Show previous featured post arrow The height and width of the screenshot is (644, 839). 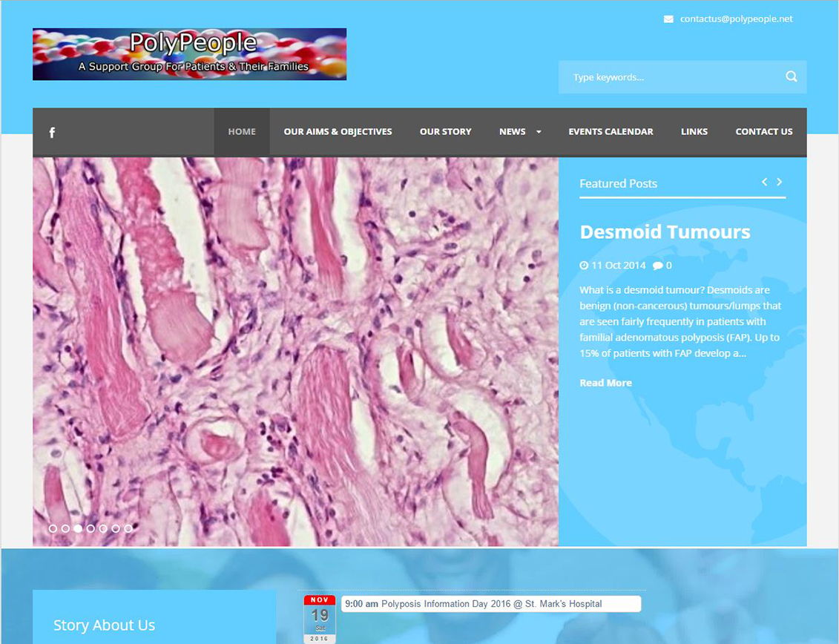[765, 182]
